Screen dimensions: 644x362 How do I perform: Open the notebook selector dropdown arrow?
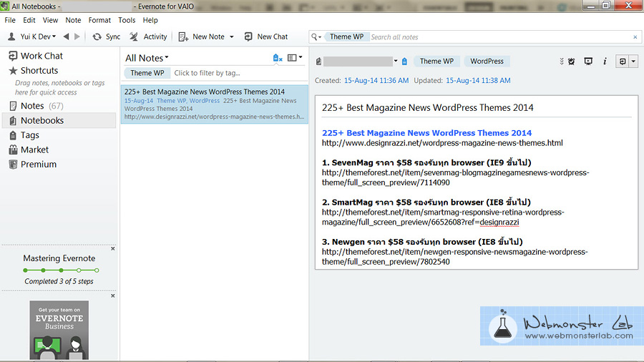[396, 61]
